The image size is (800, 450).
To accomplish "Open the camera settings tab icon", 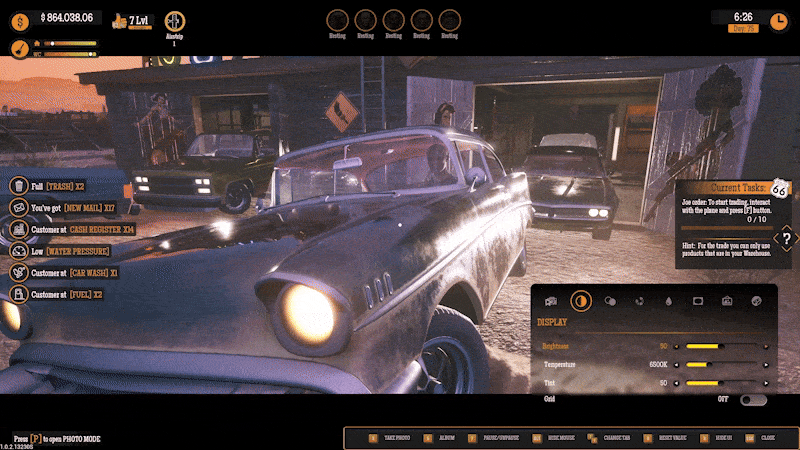I will pos(551,301).
